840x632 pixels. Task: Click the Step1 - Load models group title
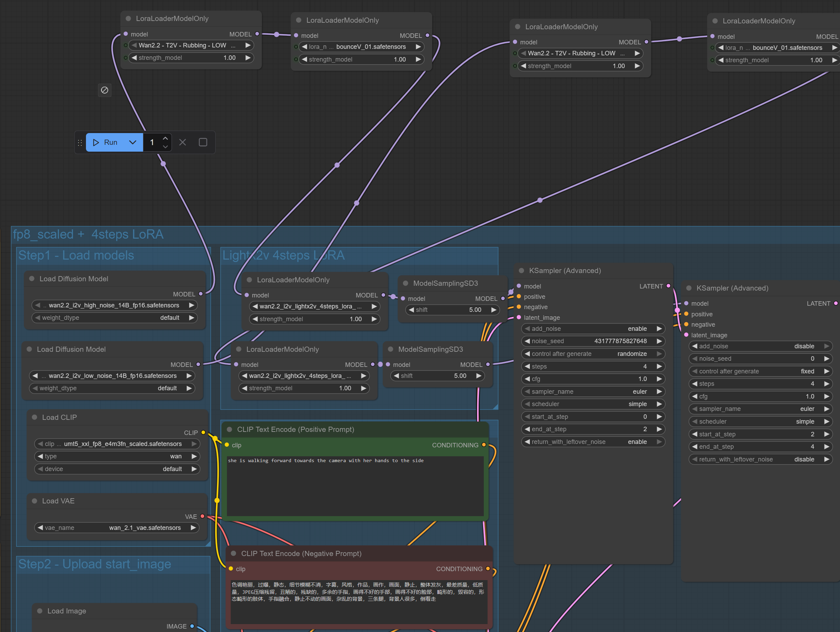tap(76, 255)
